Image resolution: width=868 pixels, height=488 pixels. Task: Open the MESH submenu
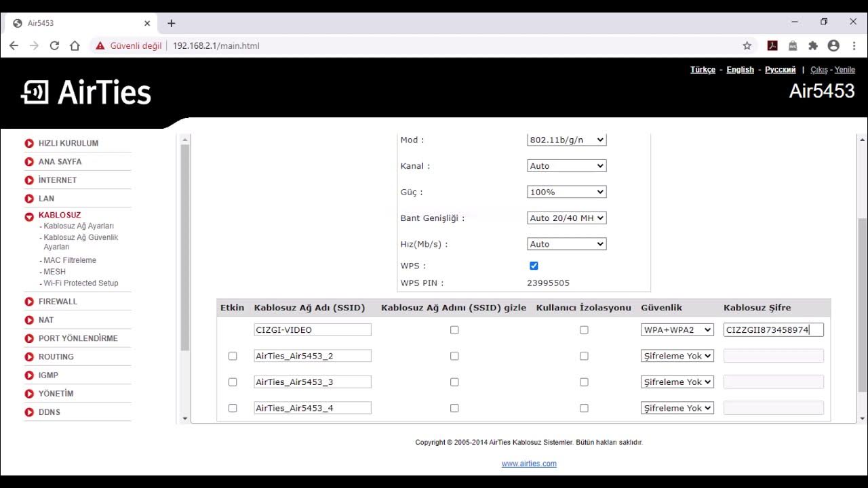pos(54,272)
